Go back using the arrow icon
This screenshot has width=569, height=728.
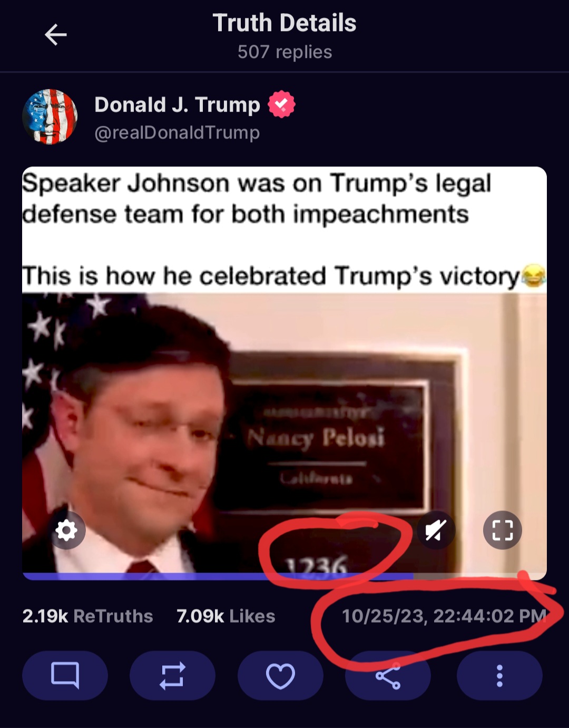click(55, 35)
